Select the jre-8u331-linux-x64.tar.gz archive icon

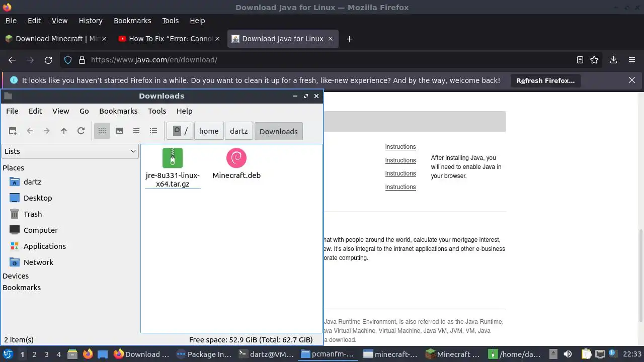(x=173, y=158)
